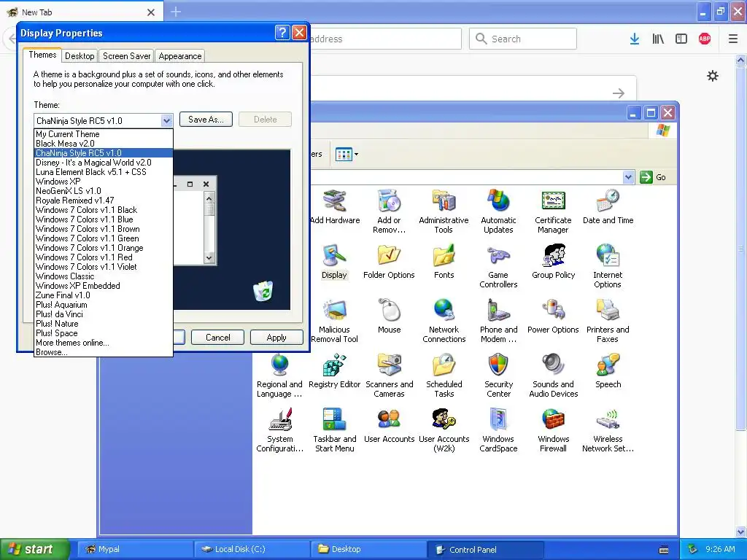The width and height of the screenshot is (747, 560).
Task: Collapse the Theme combo box arrow
Action: click(166, 120)
